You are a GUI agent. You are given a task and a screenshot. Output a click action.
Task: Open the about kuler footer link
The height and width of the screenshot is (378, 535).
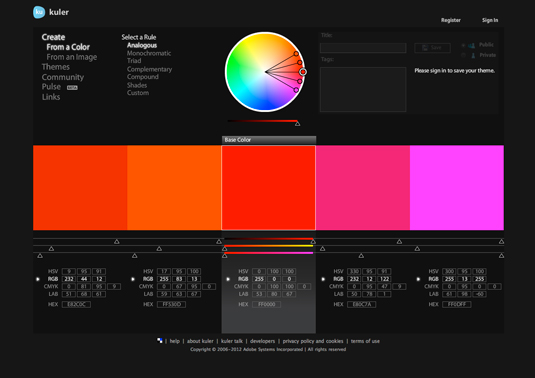(200, 341)
